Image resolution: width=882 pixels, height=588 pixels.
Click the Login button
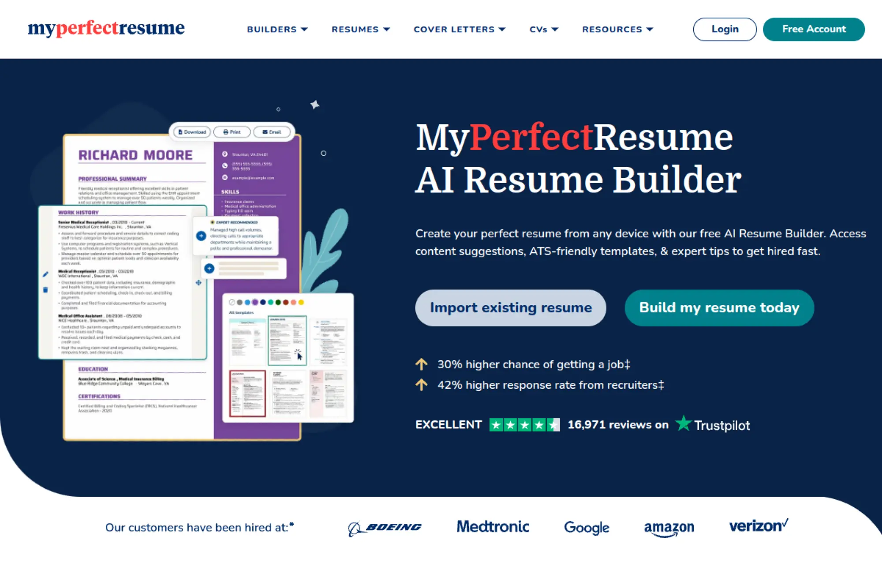[x=725, y=29]
